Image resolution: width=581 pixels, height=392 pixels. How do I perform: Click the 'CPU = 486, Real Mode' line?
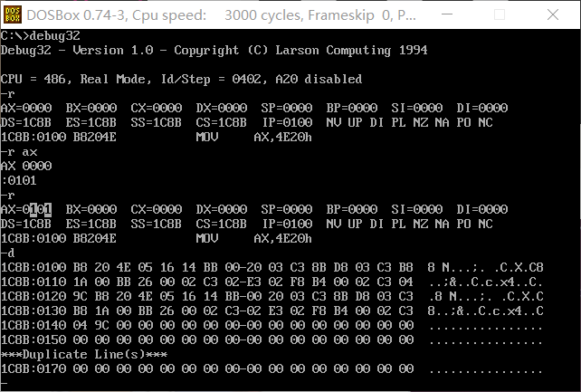(182, 80)
